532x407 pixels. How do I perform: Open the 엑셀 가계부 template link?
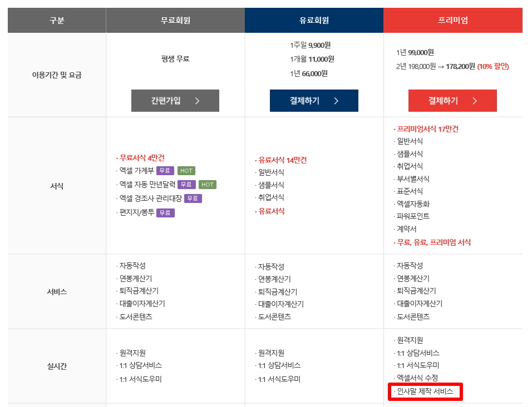136,171
